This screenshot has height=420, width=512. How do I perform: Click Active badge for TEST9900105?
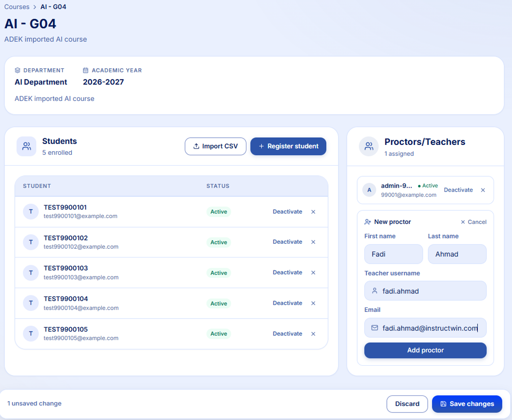(x=219, y=334)
